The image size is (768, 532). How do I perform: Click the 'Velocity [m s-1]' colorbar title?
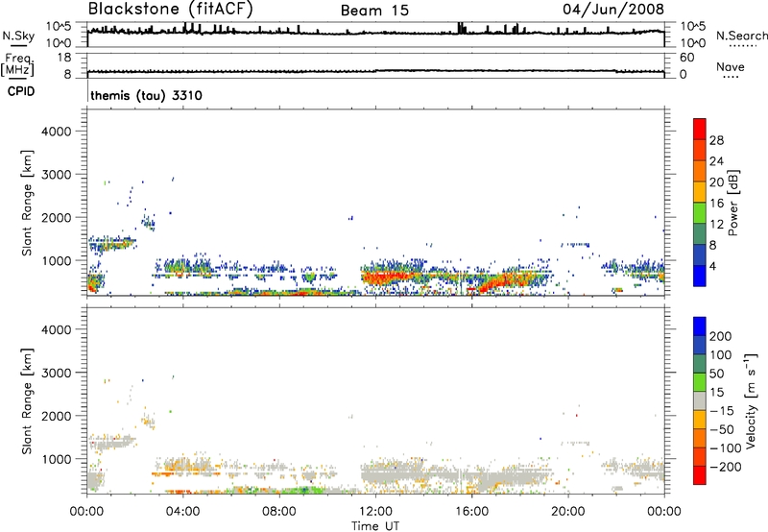click(751, 401)
